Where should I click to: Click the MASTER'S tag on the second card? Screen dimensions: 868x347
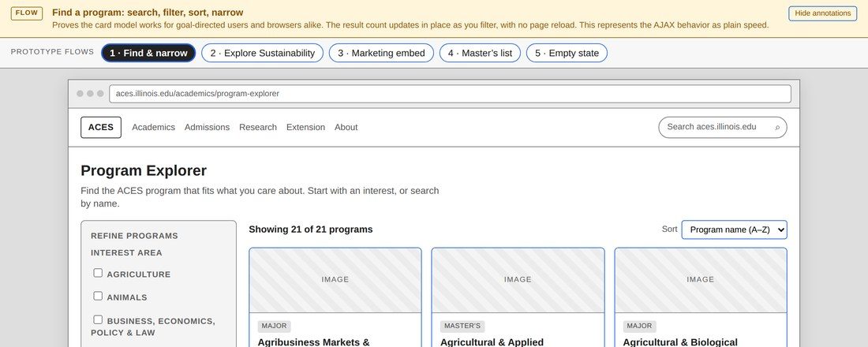click(x=462, y=326)
